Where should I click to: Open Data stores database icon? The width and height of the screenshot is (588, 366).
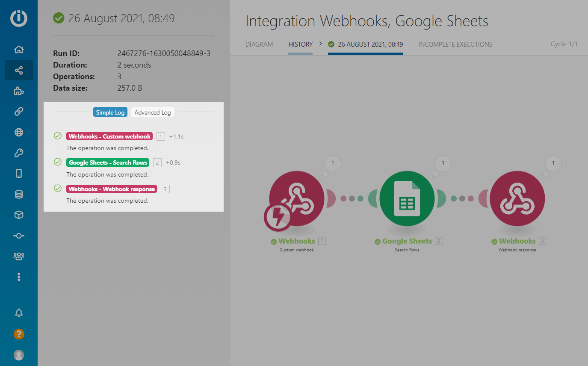(x=19, y=195)
